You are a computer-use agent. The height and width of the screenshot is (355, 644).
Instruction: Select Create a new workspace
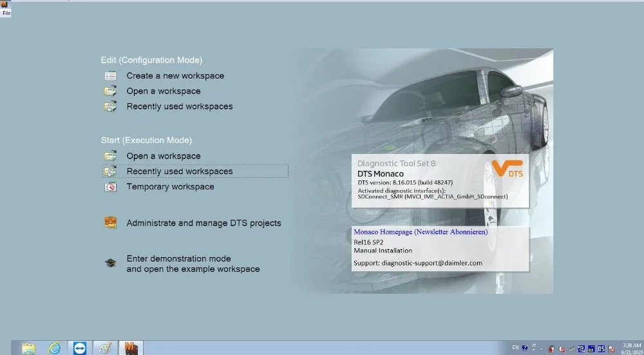click(175, 75)
